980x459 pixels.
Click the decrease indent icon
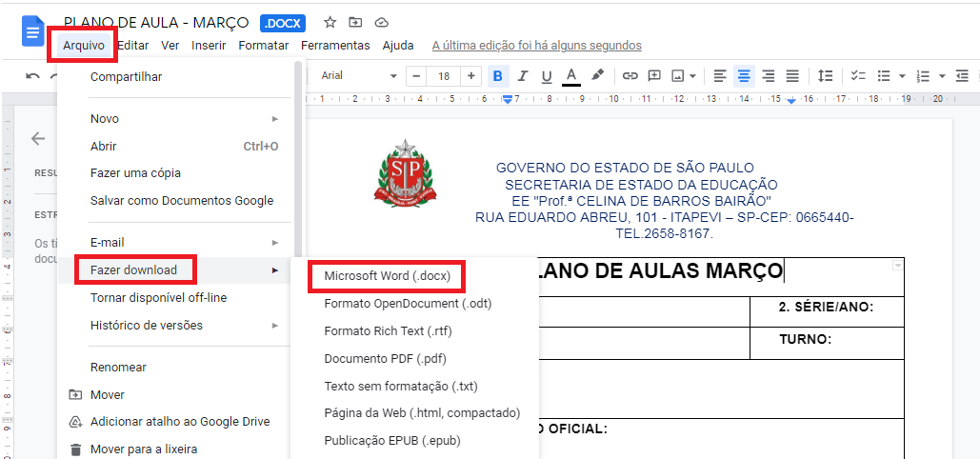pyautogui.click(x=963, y=76)
